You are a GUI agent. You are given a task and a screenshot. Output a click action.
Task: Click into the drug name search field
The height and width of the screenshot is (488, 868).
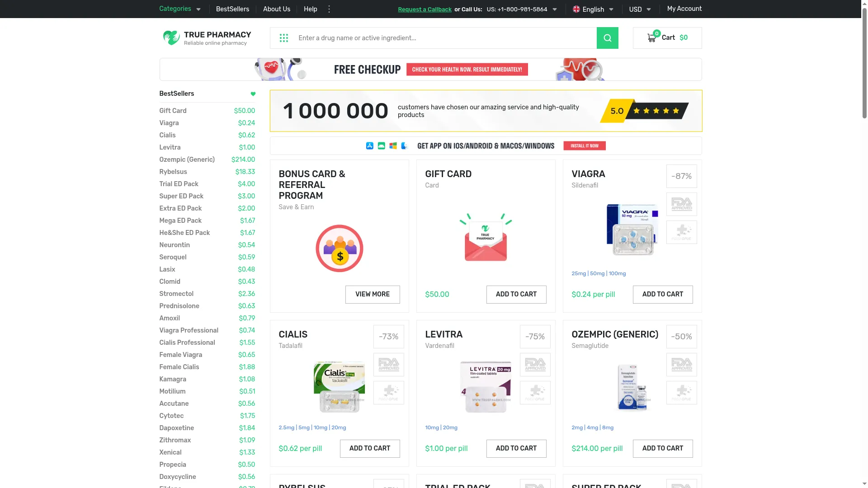coord(445,38)
